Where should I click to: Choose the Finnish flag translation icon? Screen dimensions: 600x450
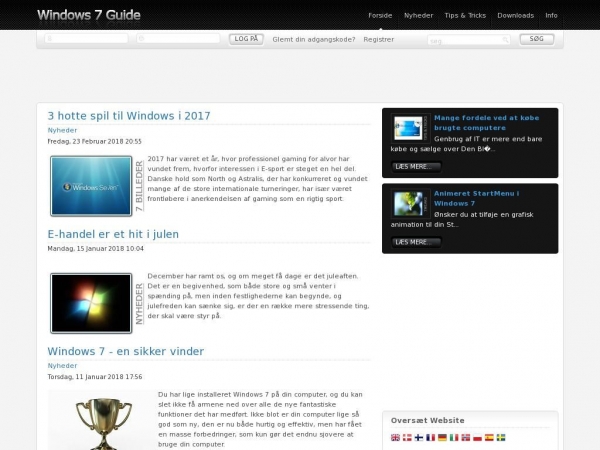coord(419,437)
